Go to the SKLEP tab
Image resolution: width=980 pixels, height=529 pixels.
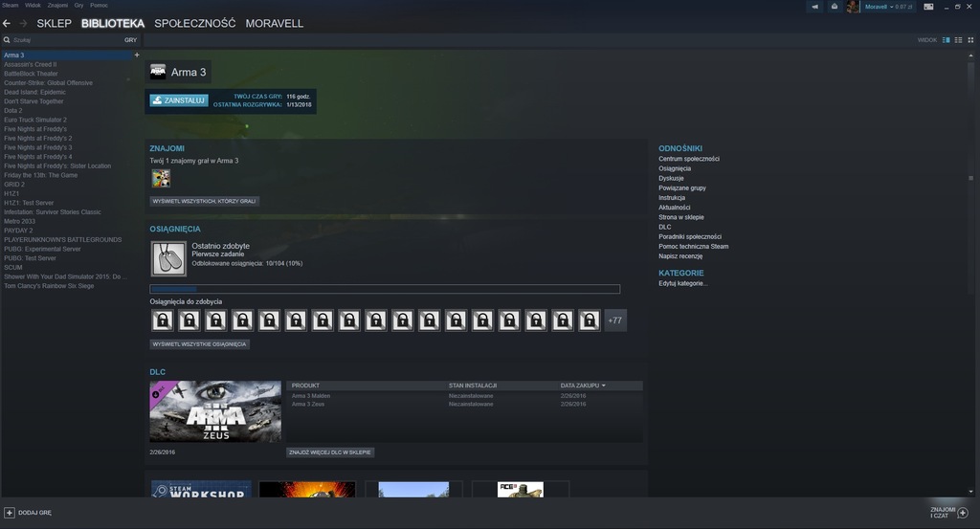54,23
